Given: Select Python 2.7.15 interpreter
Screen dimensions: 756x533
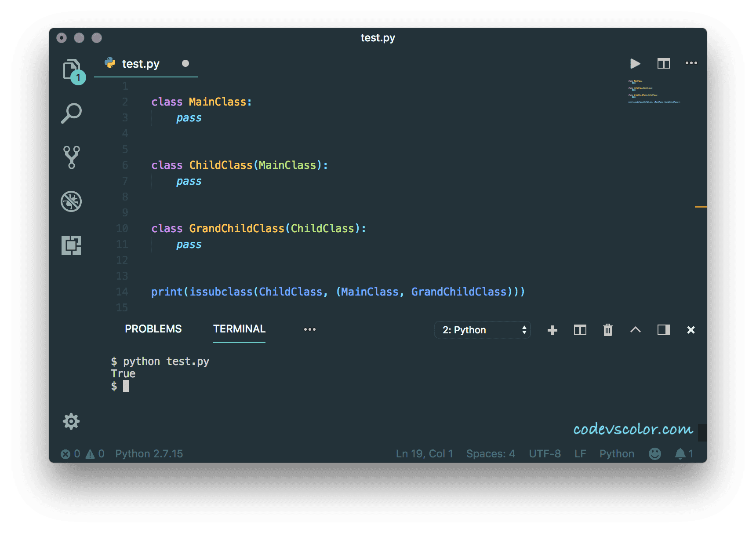Looking at the screenshot, I should pyautogui.click(x=149, y=454).
